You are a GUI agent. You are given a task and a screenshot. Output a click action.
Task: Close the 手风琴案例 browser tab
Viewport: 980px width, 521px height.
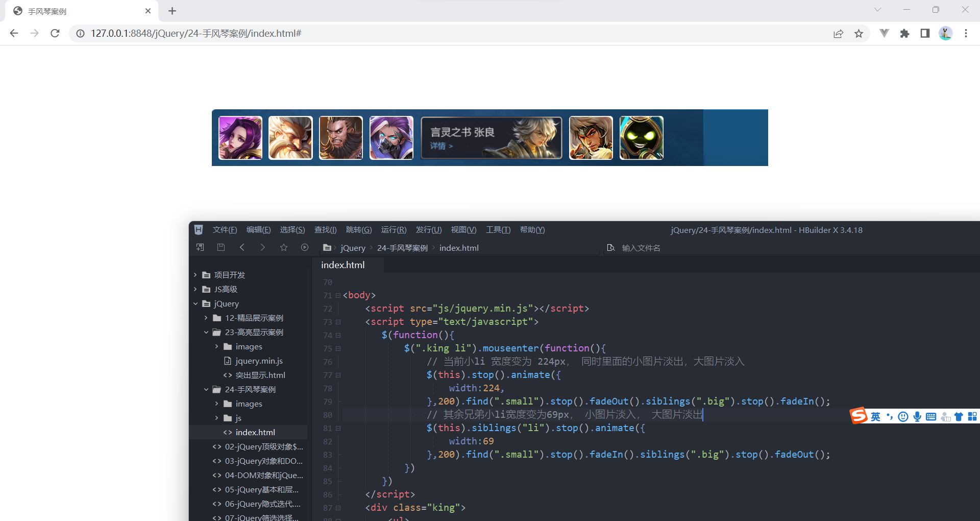[148, 11]
